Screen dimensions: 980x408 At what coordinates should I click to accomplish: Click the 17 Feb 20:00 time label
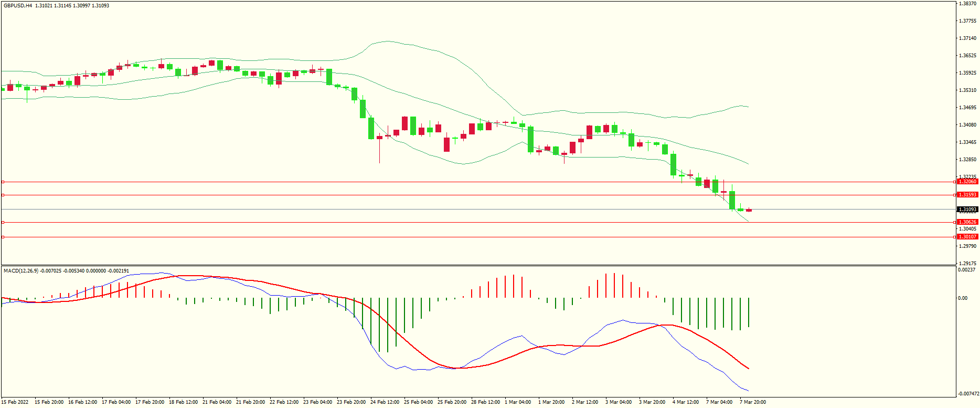(150, 402)
